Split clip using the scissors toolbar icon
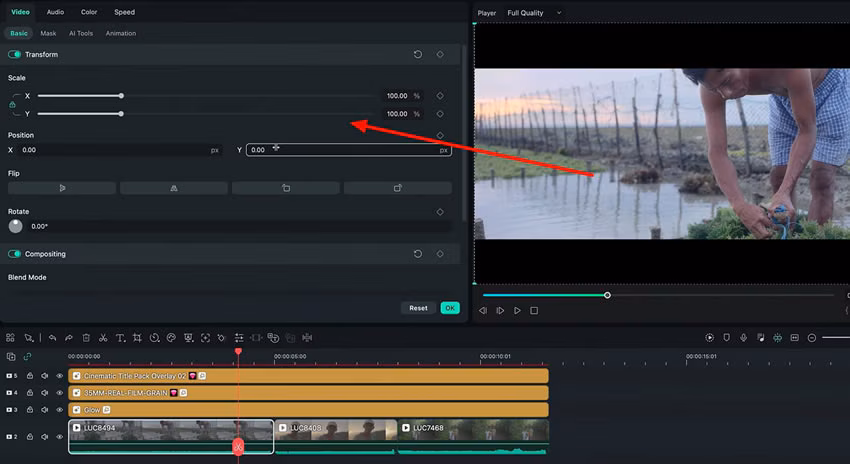Image resolution: width=850 pixels, height=464 pixels. coord(102,338)
